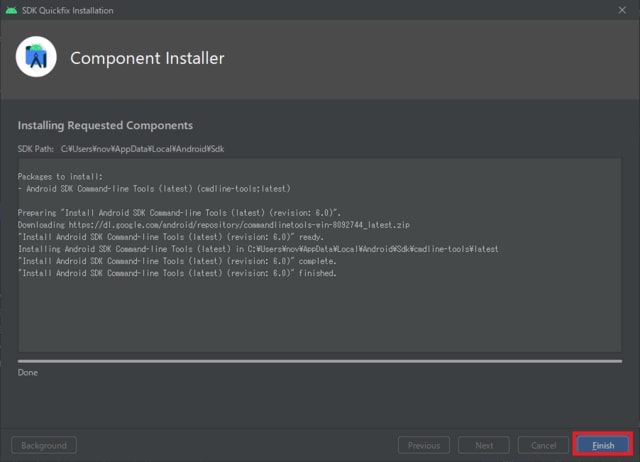Screen dimensions: 640x462
Task: Click the Finish button
Action: coord(602,445)
